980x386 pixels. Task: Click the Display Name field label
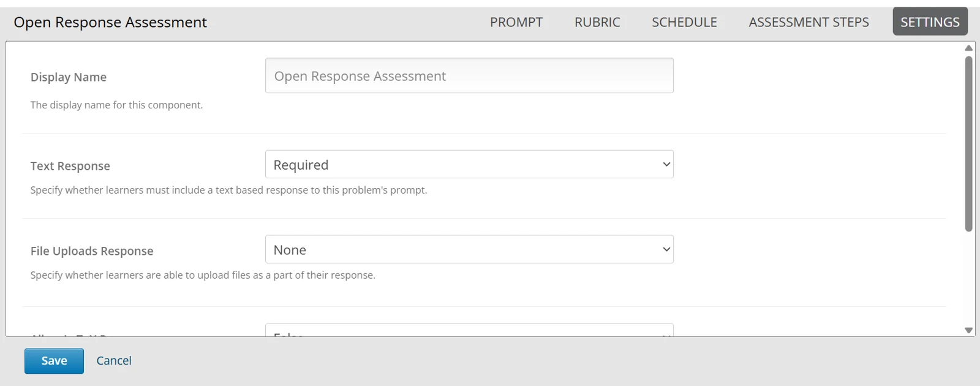[69, 77]
